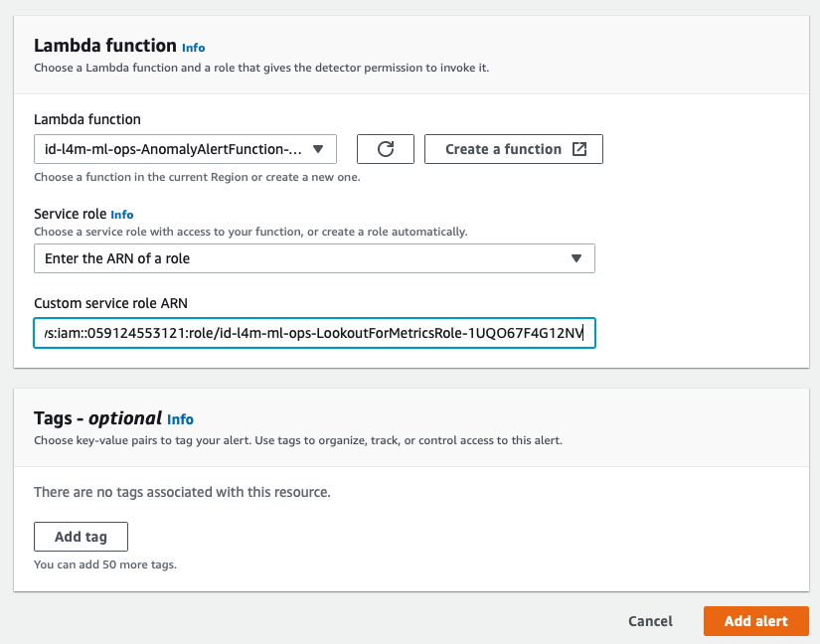This screenshot has width=820, height=644.
Task: Cancel the alert creation
Action: coord(650,621)
